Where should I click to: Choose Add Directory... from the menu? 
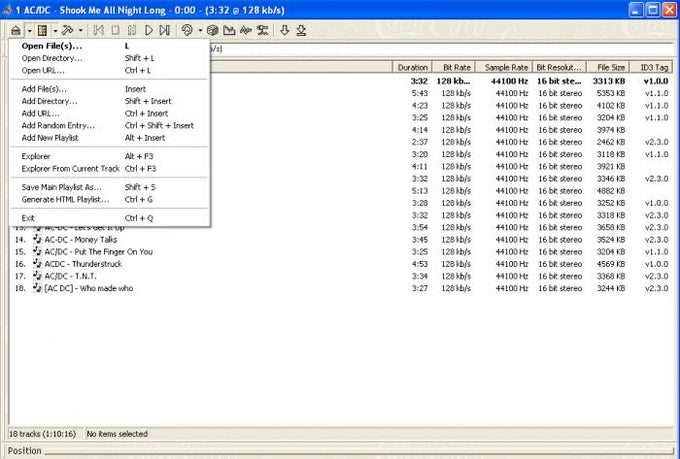click(x=110, y=101)
